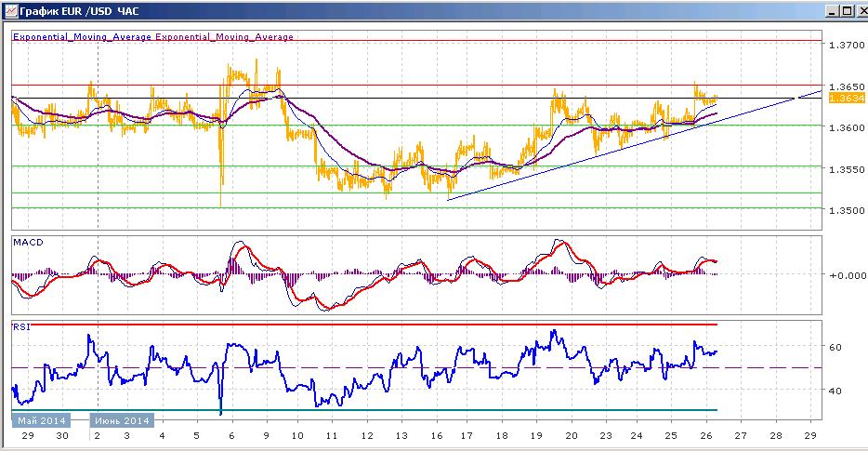Click date label 12 on time axis
This screenshot has width=868, height=451.
pyautogui.click(x=367, y=435)
